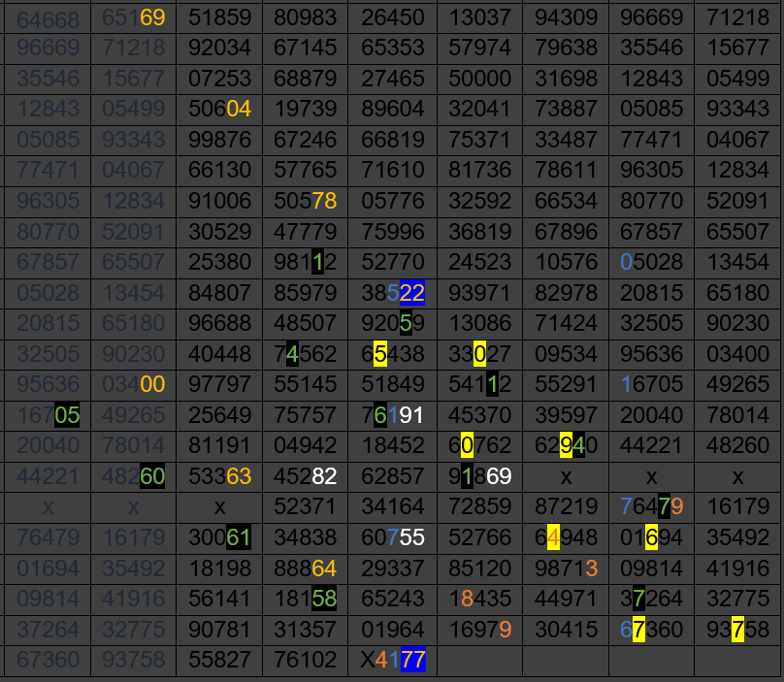Click the cell with 88864
784x682 pixels.
305,568
